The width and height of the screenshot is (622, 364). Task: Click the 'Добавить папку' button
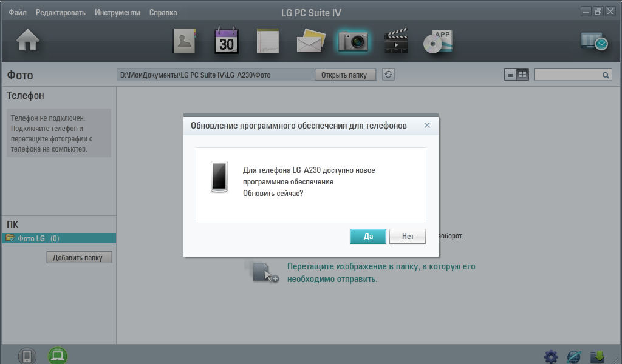tap(79, 257)
